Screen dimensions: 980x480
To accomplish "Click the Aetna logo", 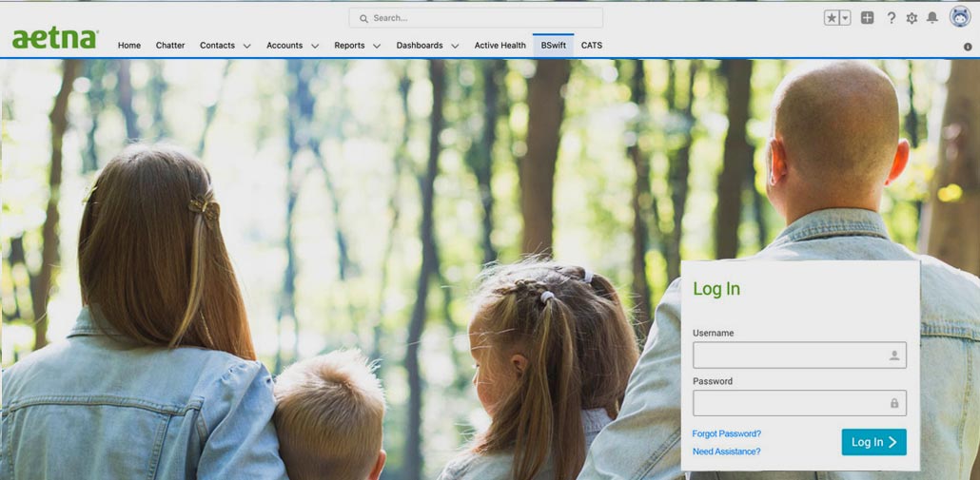I will (55, 39).
